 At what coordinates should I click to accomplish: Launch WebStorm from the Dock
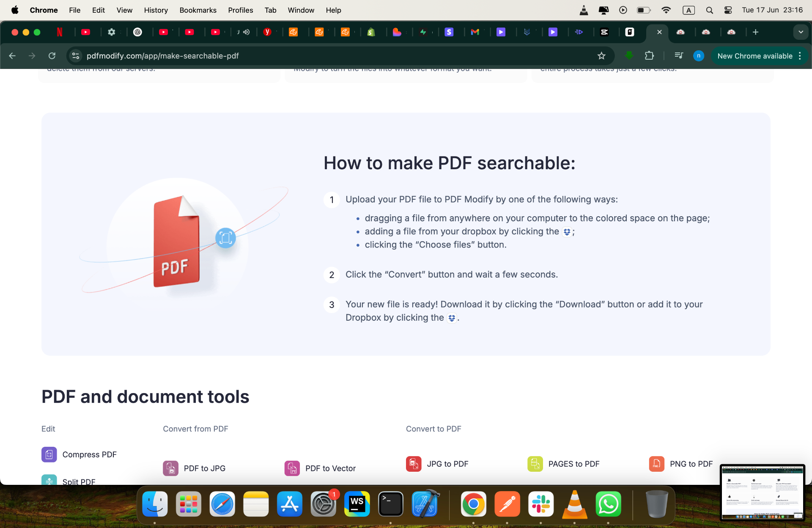[x=357, y=504]
